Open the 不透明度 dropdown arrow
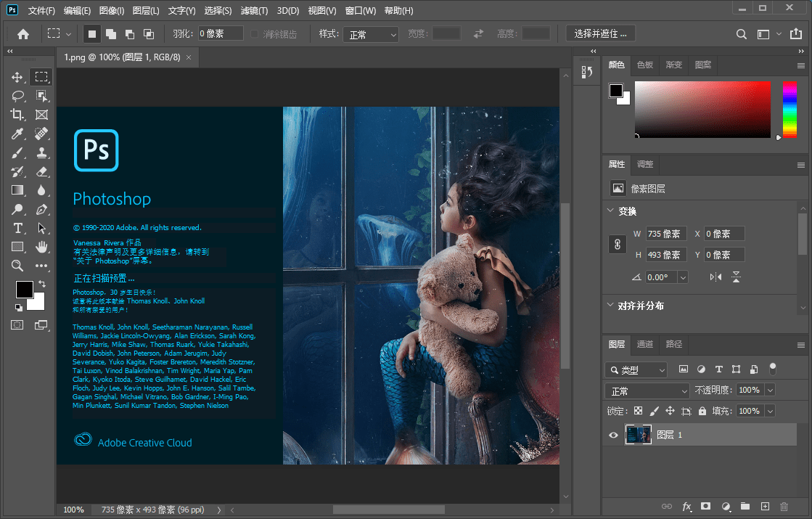Screen dimensions: 812x519 tap(770, 390)
